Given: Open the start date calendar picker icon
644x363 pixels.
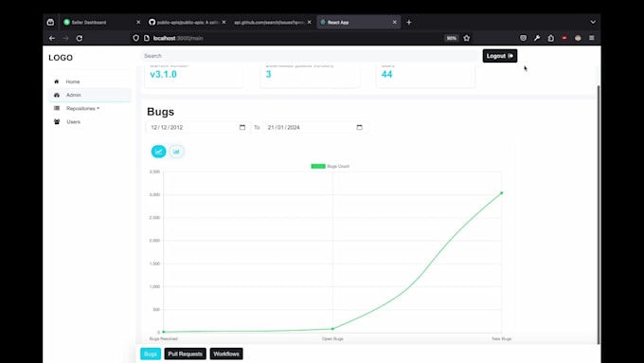Looking at the screenshot, I should point(242,127).
